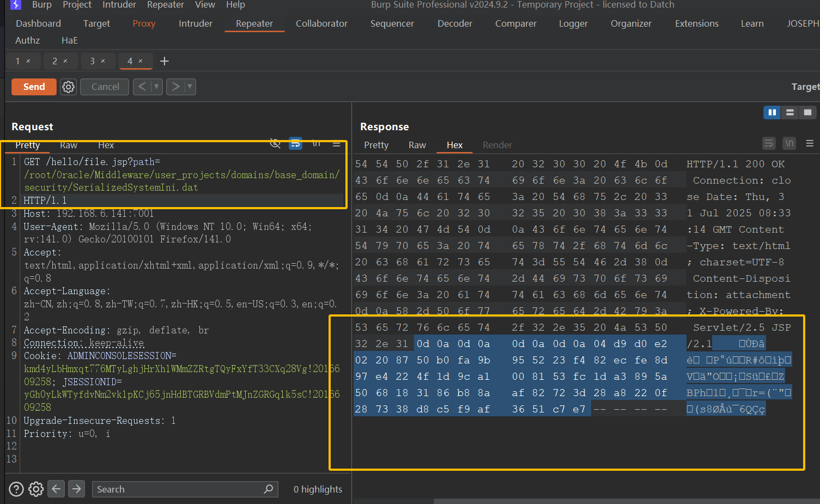Close Repeater tab 4
Viewport: 820px width, 504px height.
[x=141, y=61]
